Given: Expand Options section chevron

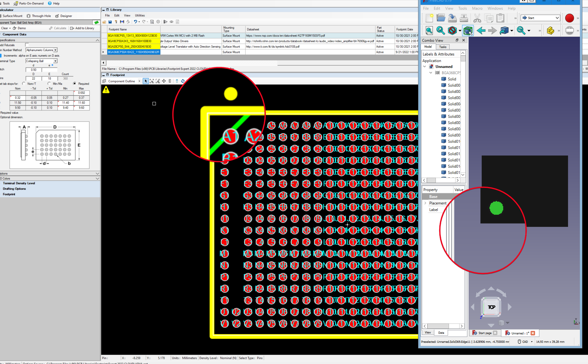Looking at the screenshot, I should [97, 174].
